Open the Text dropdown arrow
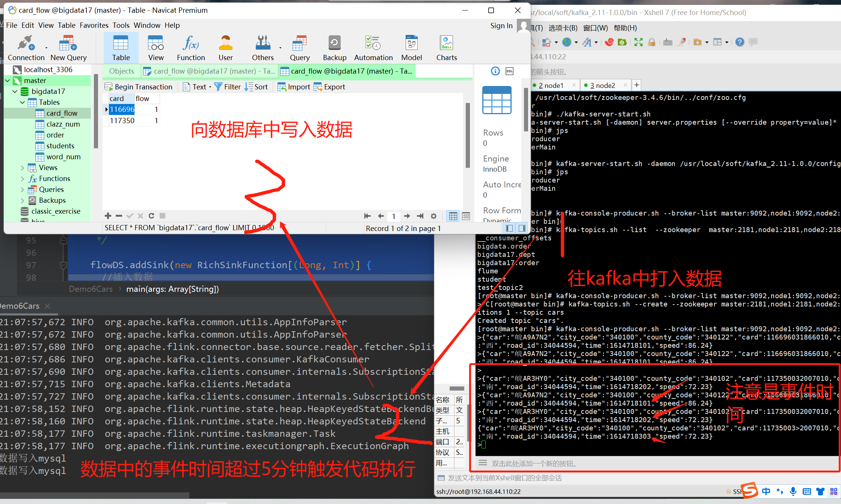 coord(210,87)
